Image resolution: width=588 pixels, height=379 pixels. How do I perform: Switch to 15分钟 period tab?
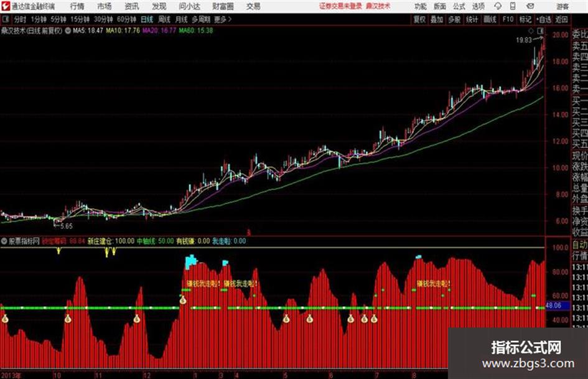[80, 19]
